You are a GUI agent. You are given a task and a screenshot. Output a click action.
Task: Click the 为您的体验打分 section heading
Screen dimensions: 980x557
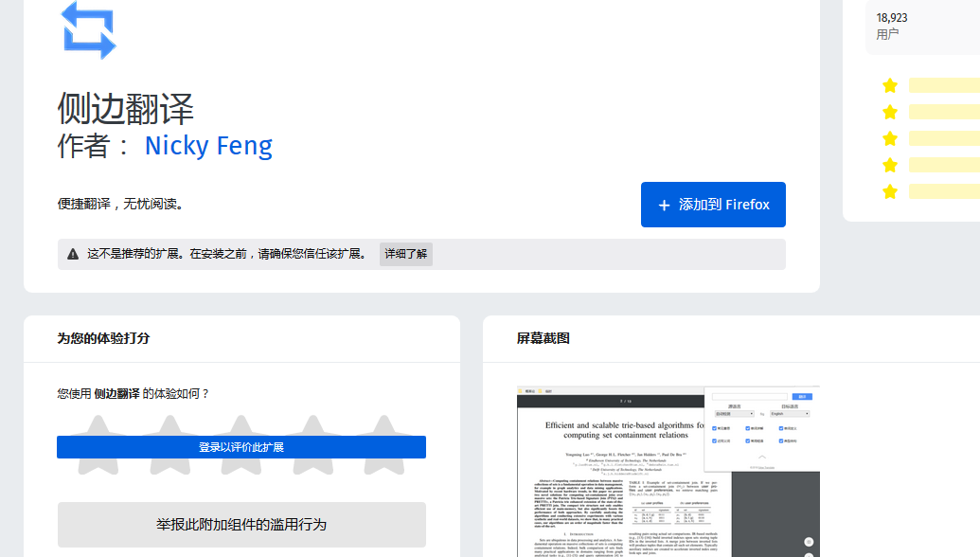pyautogui.click(x=104, y=338)
